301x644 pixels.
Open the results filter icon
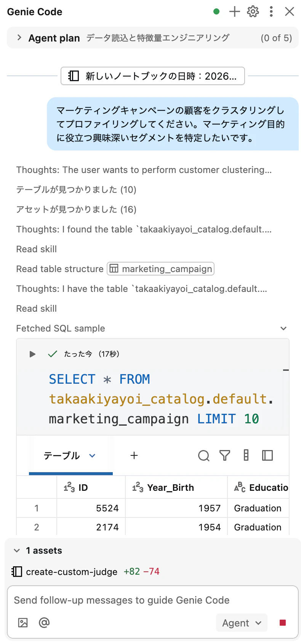[225, 455]
